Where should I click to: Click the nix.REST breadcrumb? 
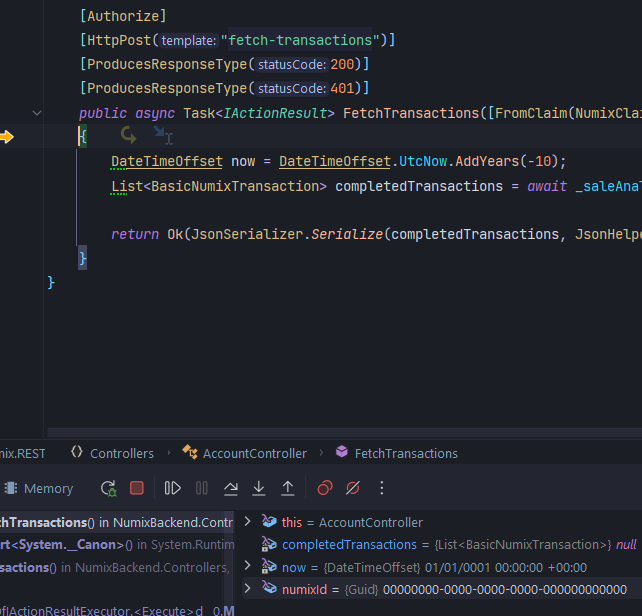pyautogui.click(x=23, y=453)
